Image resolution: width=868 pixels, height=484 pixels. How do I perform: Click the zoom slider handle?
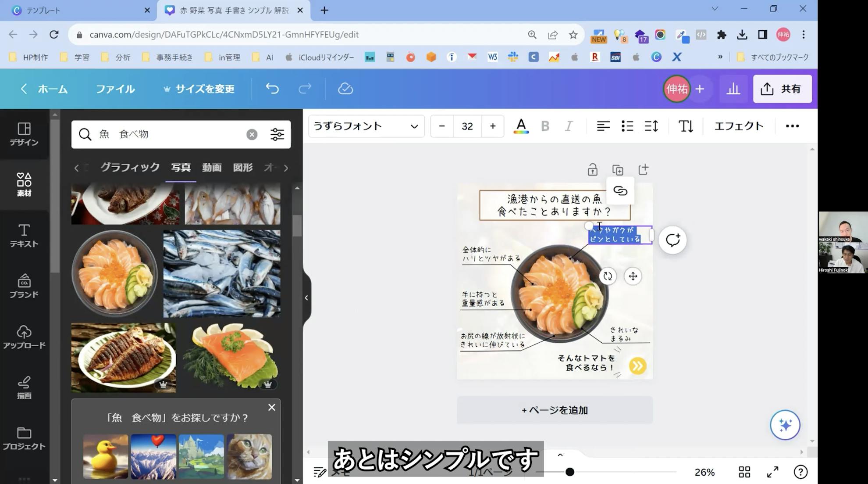(x=569, y=472)
